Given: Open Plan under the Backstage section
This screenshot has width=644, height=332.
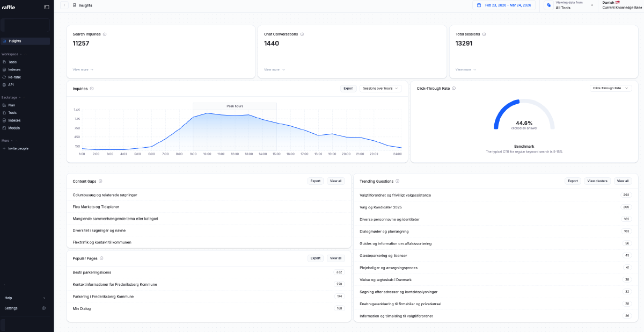Looking at the screenshot, I should pos(11,105).
